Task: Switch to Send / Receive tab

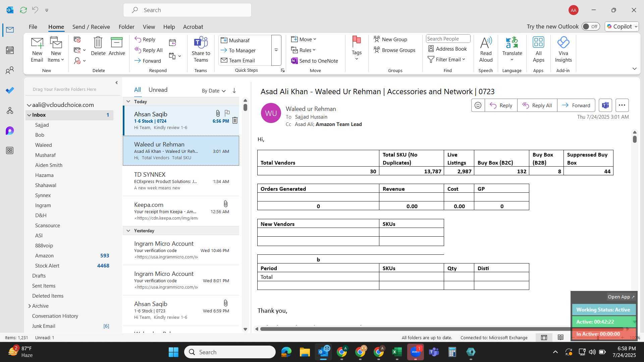Action: (91, 27)
